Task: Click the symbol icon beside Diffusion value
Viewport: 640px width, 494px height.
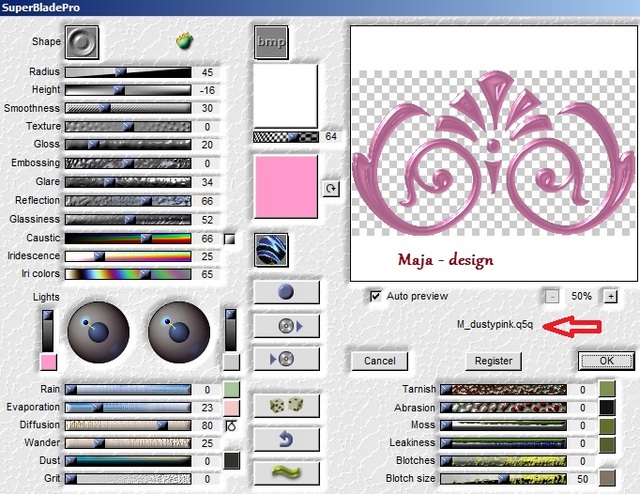Action: (231, 426)
